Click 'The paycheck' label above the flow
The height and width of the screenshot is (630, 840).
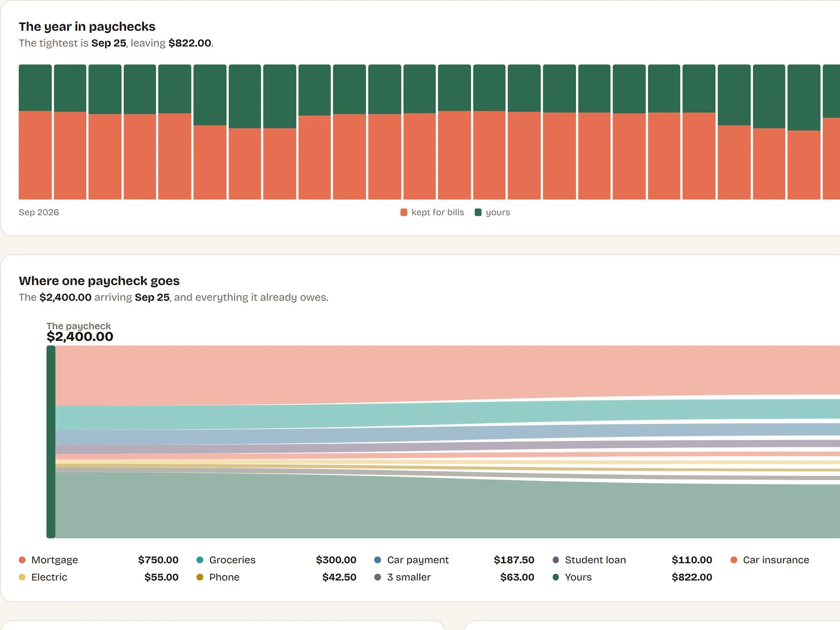point(79,326)
